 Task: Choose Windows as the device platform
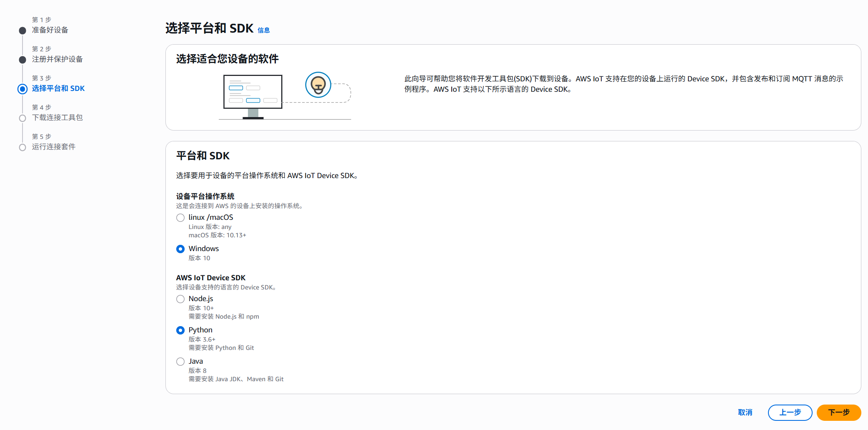coord(180,249)
